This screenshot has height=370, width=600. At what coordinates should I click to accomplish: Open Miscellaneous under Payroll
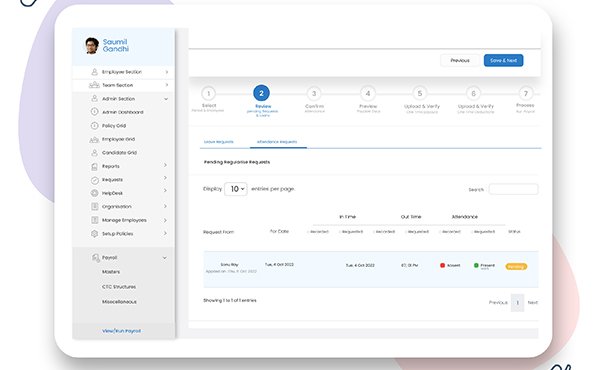pyautogui.click(x=119, y=302)
